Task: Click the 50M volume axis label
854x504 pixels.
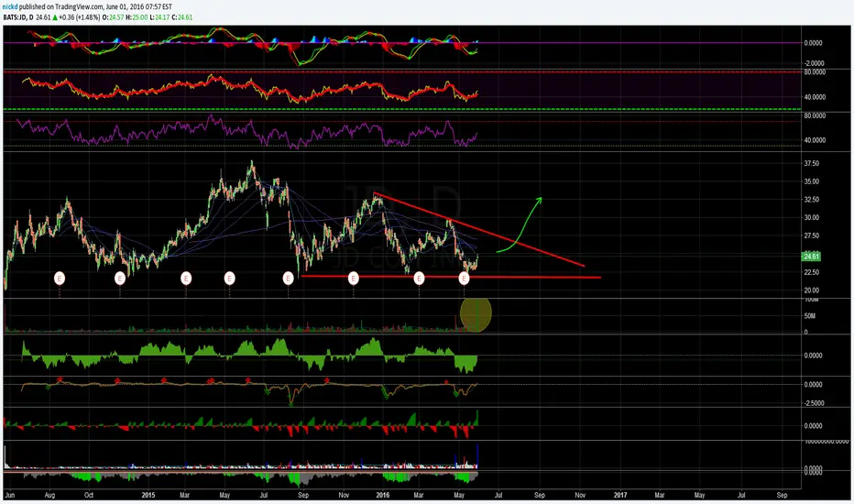Action: click(x=809, y=316)
